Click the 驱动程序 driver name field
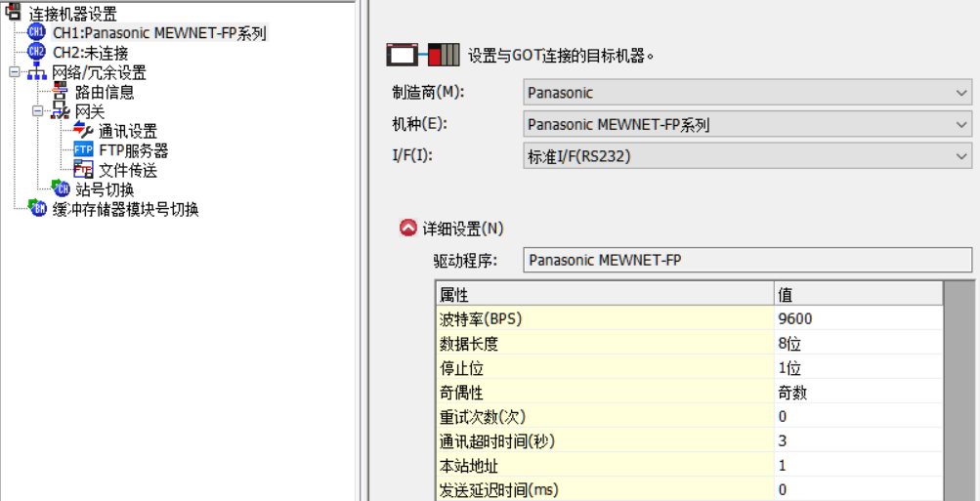This screenshot has height=501, width=980. click(x=747, y=260)
